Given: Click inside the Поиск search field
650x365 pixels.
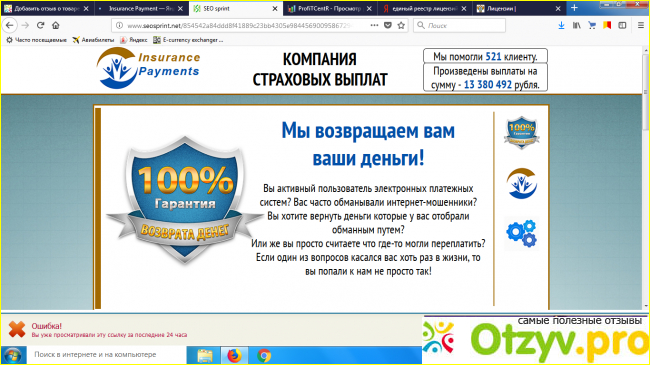Looking at the screenshot, I should point(459,25).
